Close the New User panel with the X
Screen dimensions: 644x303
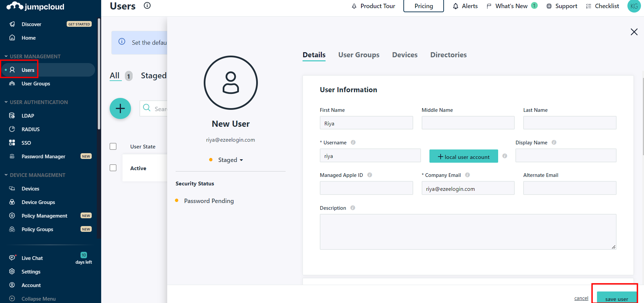pos(634,32)
